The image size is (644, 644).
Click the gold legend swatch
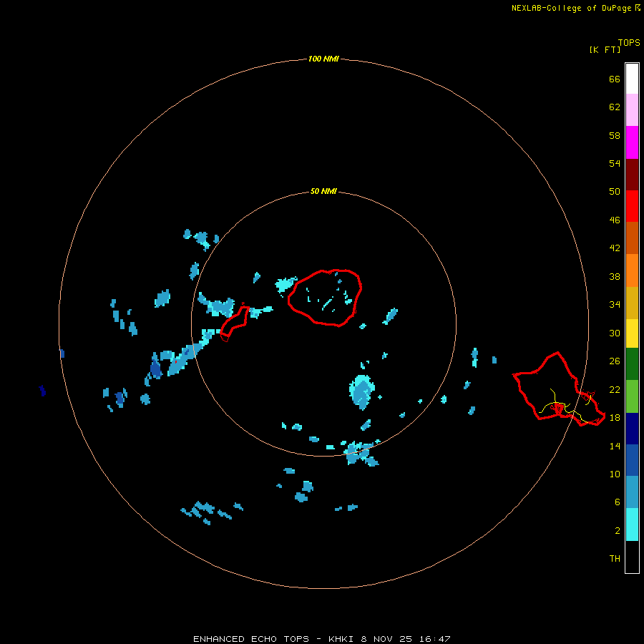click(632, 303)
